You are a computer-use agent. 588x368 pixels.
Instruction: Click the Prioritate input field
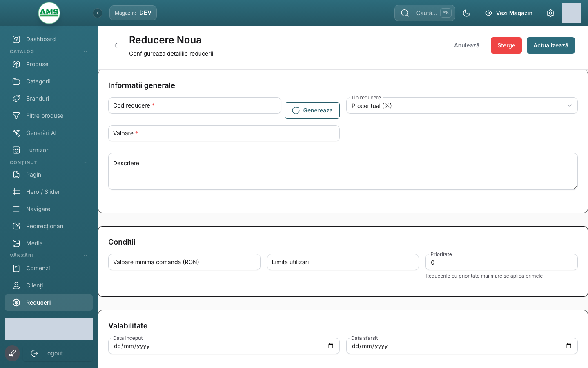coord(501,262)
